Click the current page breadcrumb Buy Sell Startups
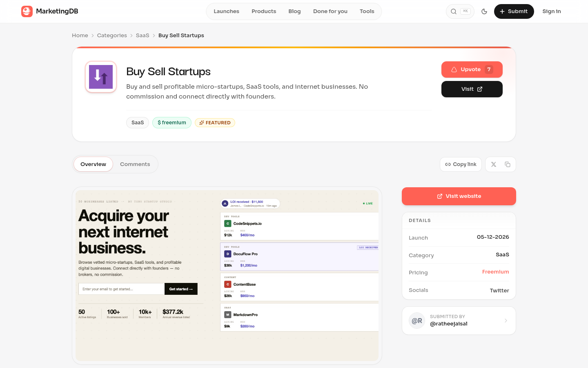 click(x=181, y=36)
